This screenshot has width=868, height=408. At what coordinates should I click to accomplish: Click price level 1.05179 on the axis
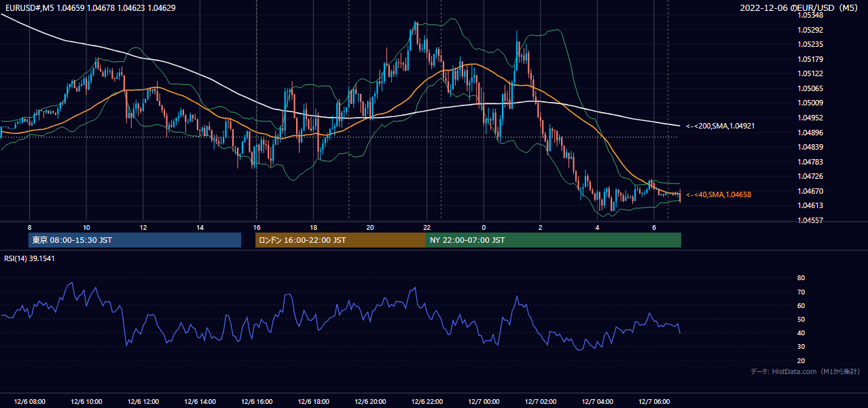pyautogui.click(x=810, y=59)
